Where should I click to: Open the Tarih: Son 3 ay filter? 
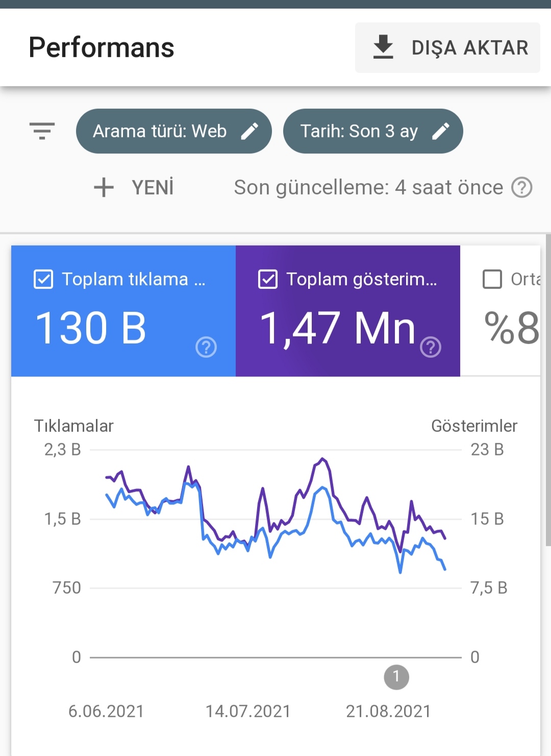click(373, 131)
